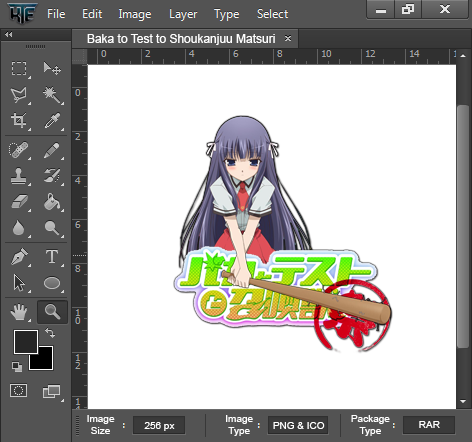Click the ruler origin corner box

click(79, 56)
